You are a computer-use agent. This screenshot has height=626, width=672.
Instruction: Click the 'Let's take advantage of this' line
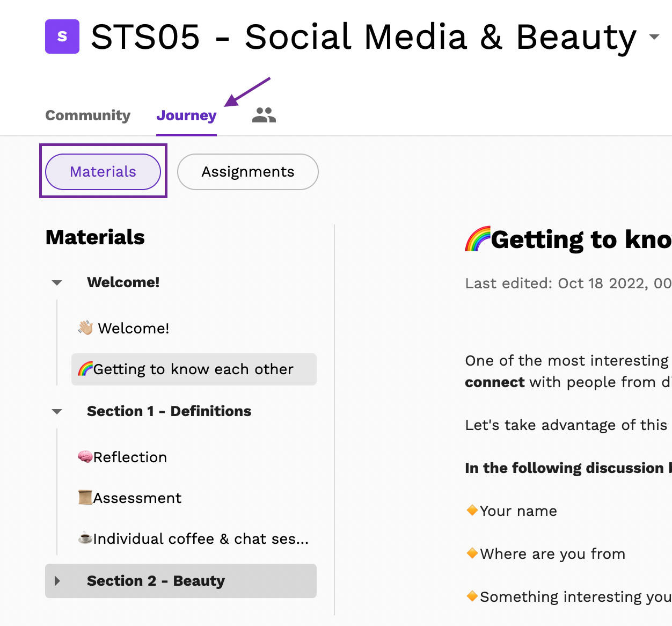tap(566, 425)
